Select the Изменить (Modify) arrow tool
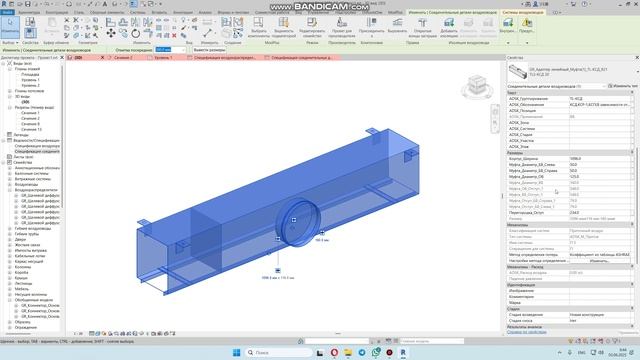The height and width of the screenshot is (360, 640). tap(10, 27)
